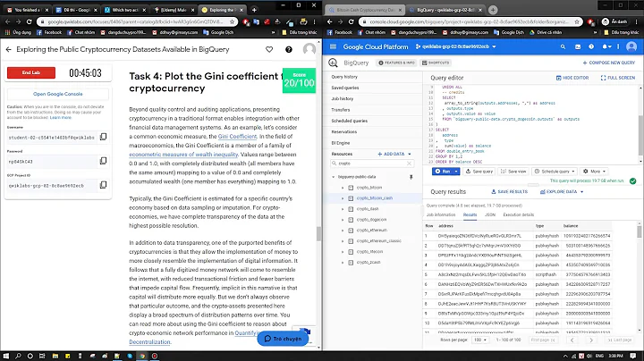Reload the Qwiklabs browser page
This screenshot has height=361, width=644.
coord(29,21)
